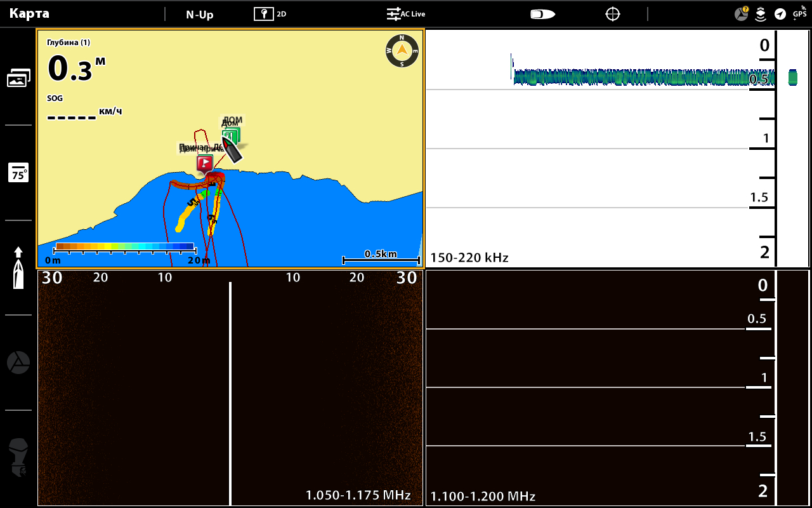Click the crosshair cursor icon in top bar
Viewport: 812px width, 508px height.
click(612, 14)
